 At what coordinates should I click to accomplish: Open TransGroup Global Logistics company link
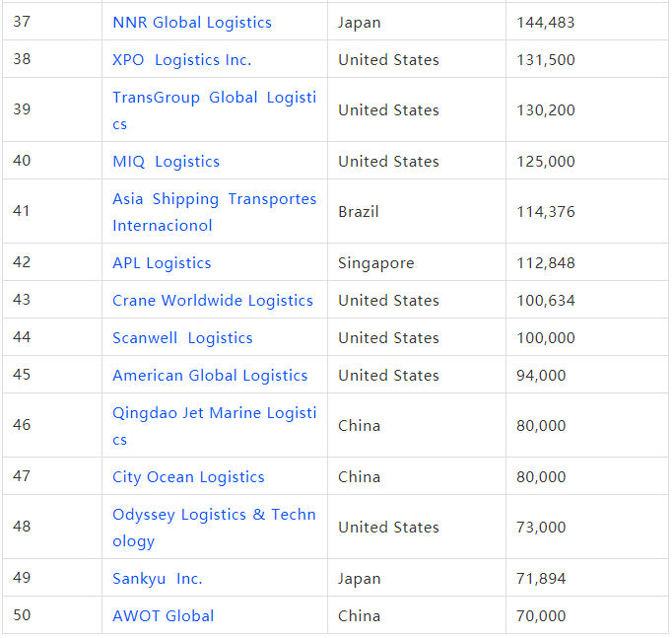(214, 98)
